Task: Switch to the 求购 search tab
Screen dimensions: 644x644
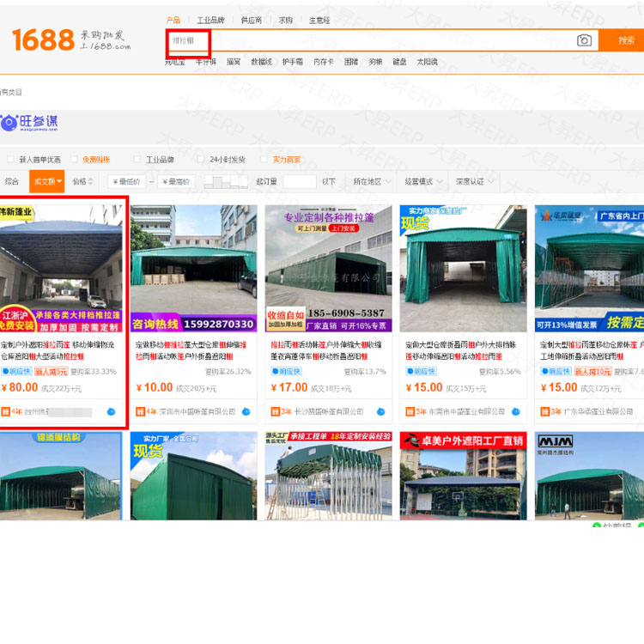Action: pyautogui.click(x=285, y=20)
